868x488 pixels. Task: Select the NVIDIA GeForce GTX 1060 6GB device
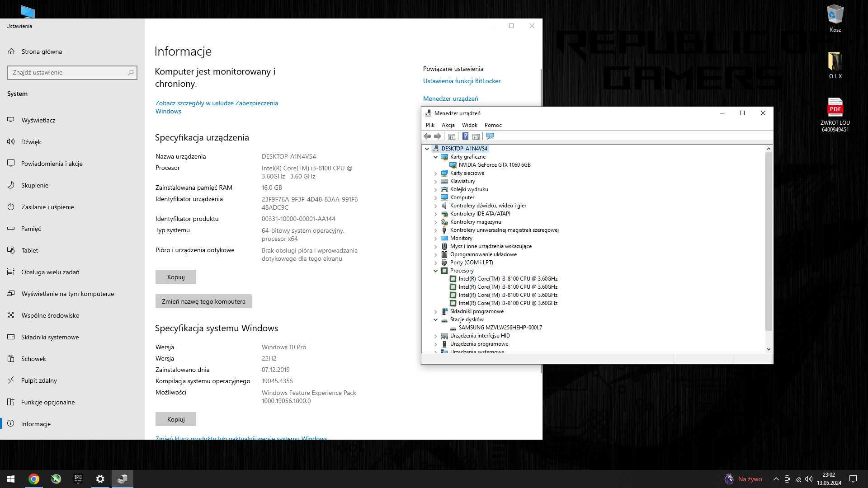[495, 165]
